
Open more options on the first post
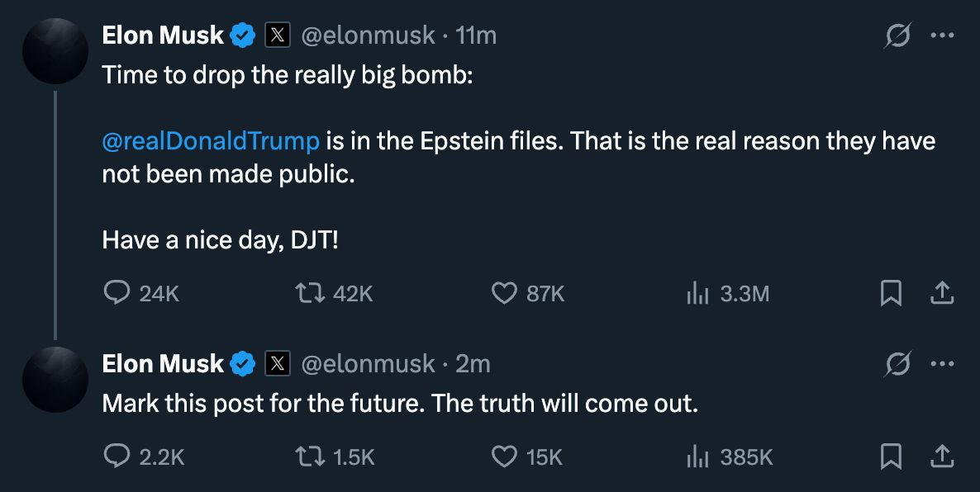942,36
